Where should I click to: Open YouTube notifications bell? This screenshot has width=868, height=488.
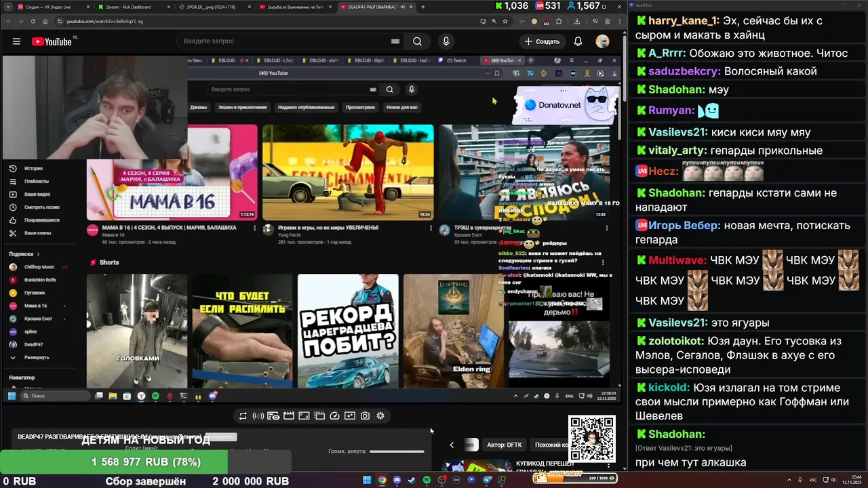pyautogui.click(x=578, y=41)
